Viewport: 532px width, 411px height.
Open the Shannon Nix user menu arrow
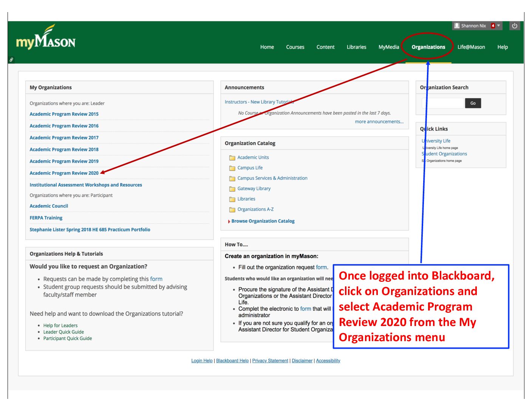498,26
